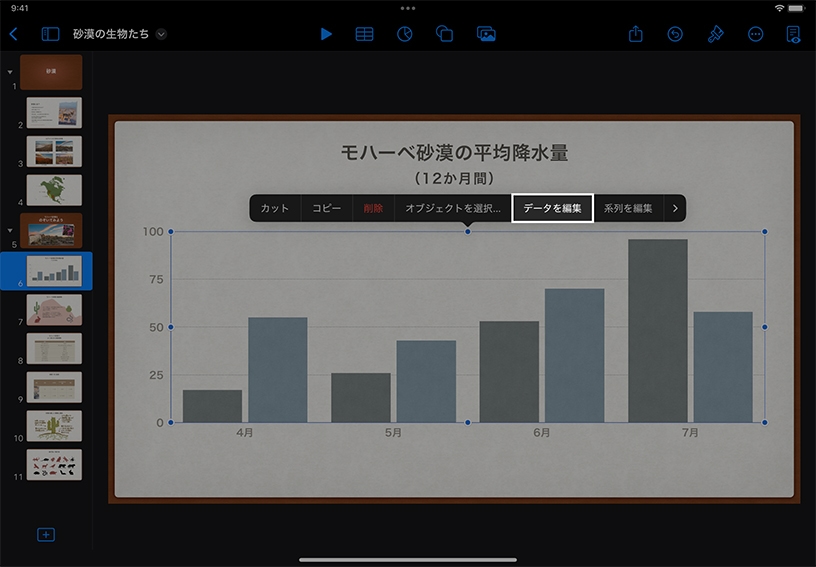Image resolution: width=816 pixels, height=567 pixels.
Task: Open the shapes insert menu
Action: coord(445,34)
